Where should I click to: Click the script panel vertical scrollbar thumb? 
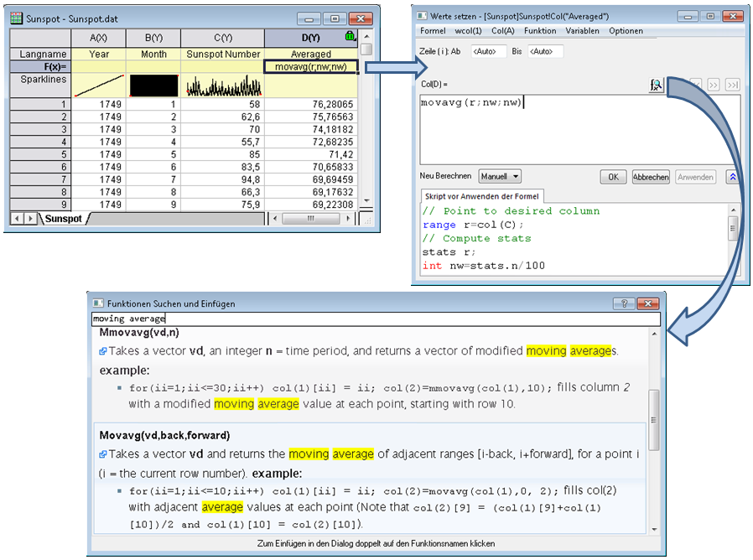(x=733, y=228)
